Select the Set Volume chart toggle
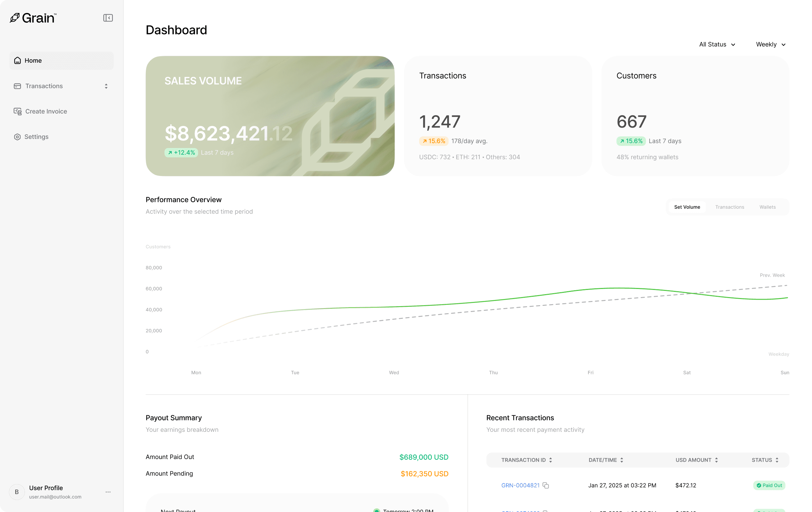This screenshot has width=812, height=512. pos(687,207)
